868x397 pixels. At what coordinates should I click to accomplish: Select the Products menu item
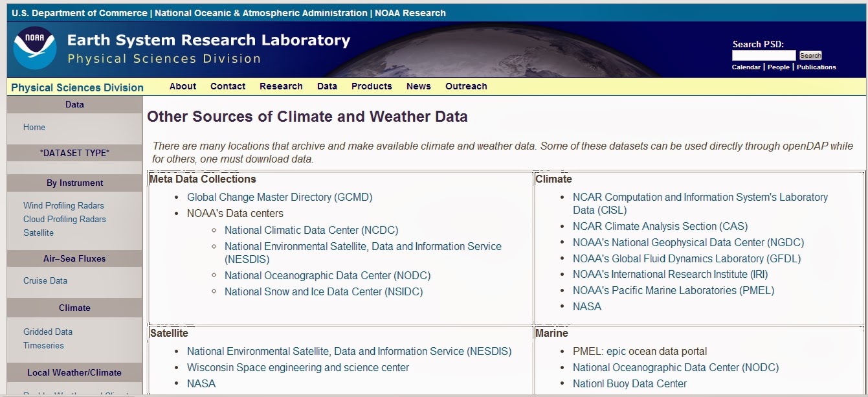[x=372, y=86]
